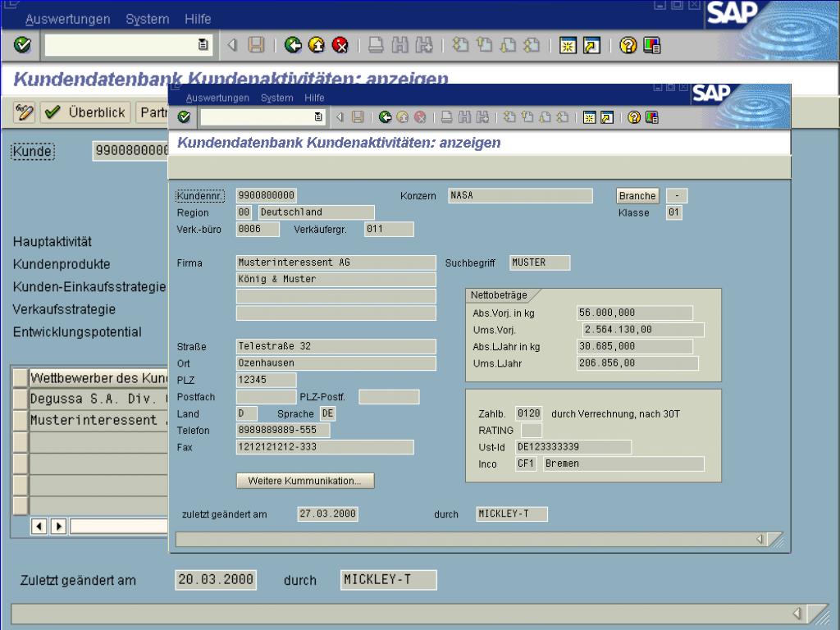Collapse command field arrow in front window toolbar

click(340, 116)
